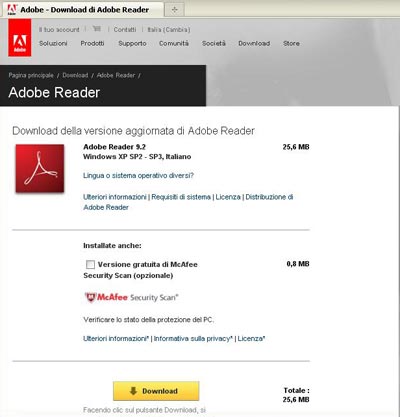Open the Soluzioni menu

53,43
